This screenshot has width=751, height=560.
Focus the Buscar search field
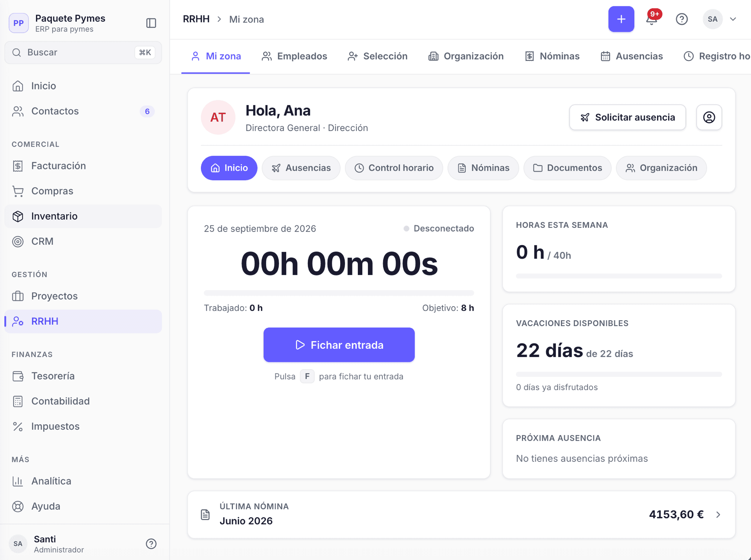tap(83, 53)
